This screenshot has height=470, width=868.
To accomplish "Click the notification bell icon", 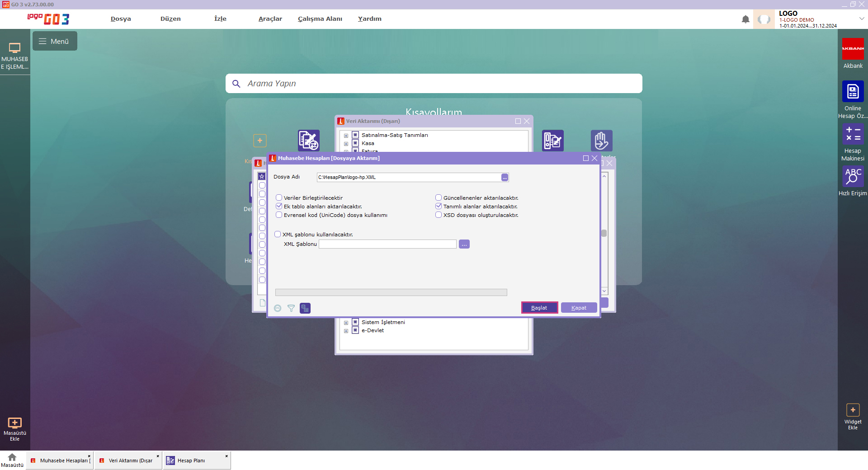I will coord(745,19).
